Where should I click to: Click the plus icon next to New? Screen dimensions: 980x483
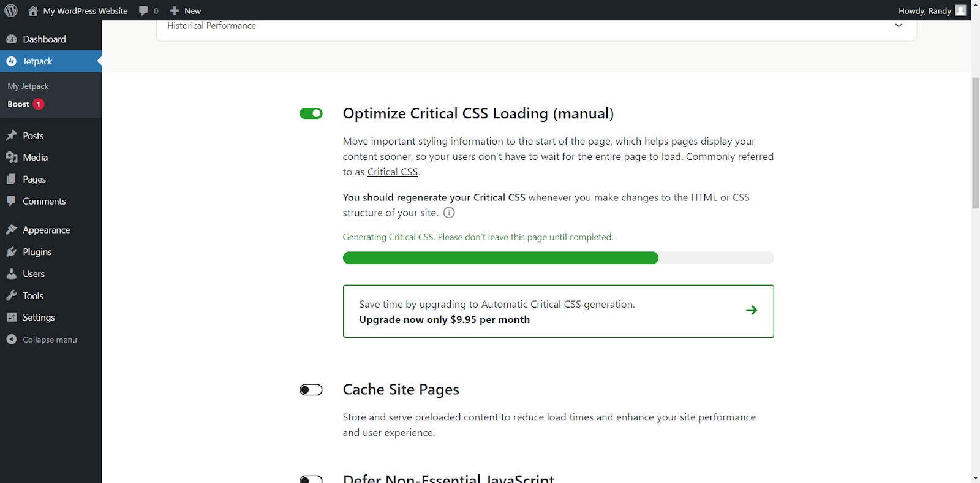tap(175, 10)
